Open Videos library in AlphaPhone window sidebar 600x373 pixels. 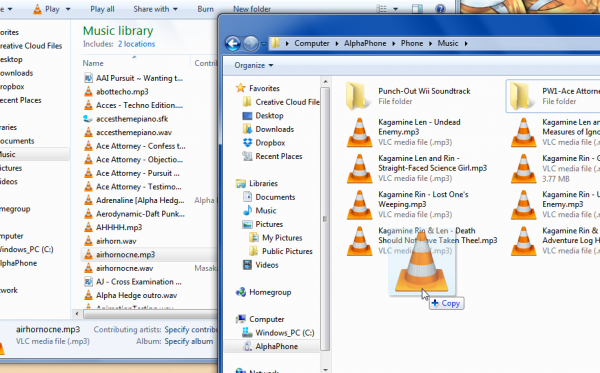(261, 265)
